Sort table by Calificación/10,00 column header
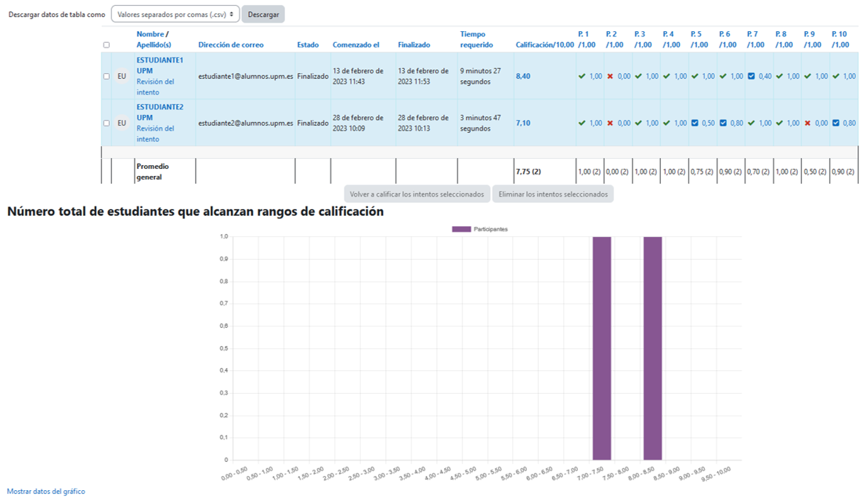This screenshot has width=868, height=498. click(x=544, y=45)
